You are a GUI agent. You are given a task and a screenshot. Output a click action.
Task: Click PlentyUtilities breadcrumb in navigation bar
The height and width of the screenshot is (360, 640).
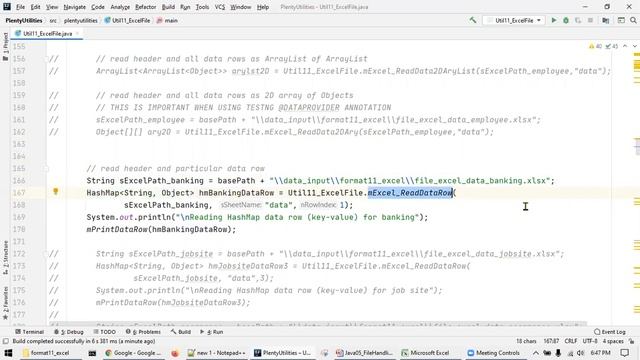pos(24,20)
